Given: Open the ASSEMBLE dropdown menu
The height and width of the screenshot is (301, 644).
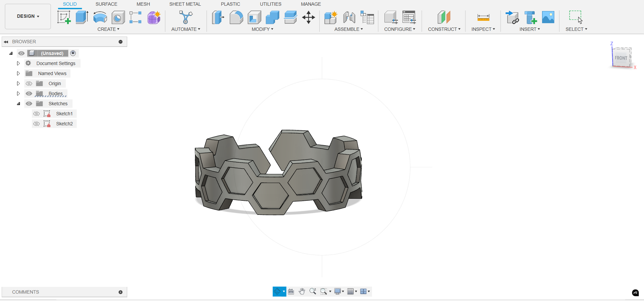Looking at the screenshot, I should (348, 29).
